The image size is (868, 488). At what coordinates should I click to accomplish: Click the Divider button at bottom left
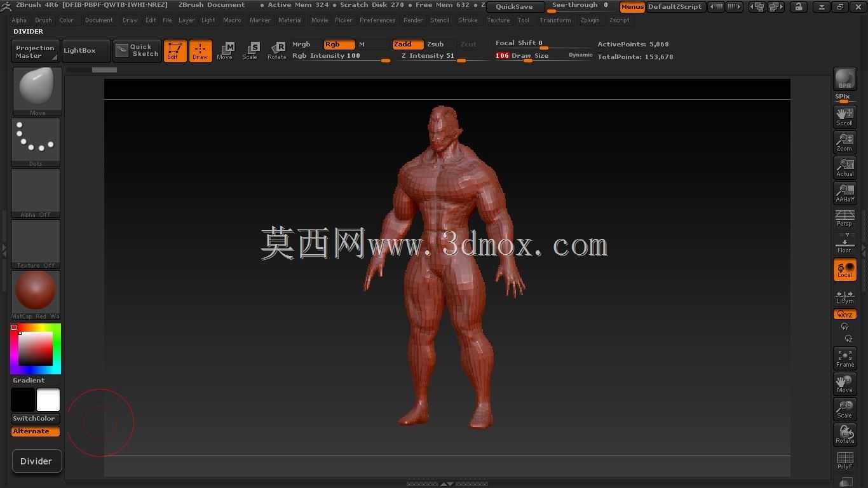[x=36, y=461]
